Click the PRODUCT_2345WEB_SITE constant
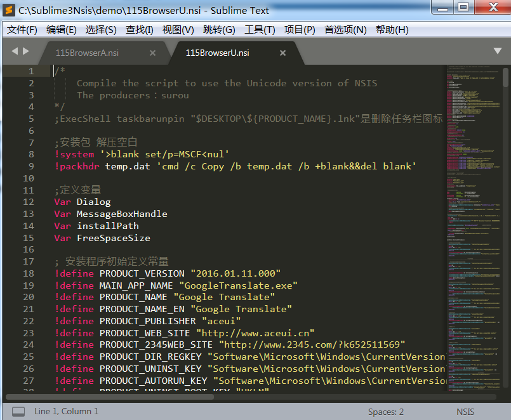The width and height of the screenshot is (511, 420). pos(156,345)
